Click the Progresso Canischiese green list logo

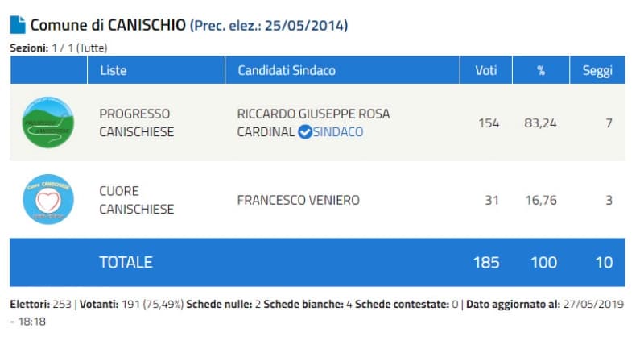click(x=47, y=123)
